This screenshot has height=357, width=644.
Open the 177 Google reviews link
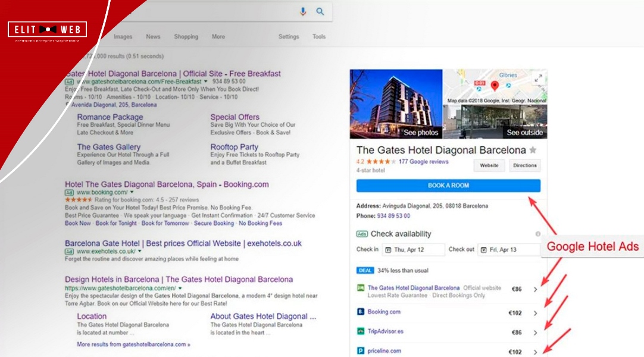tap(423, 162)
